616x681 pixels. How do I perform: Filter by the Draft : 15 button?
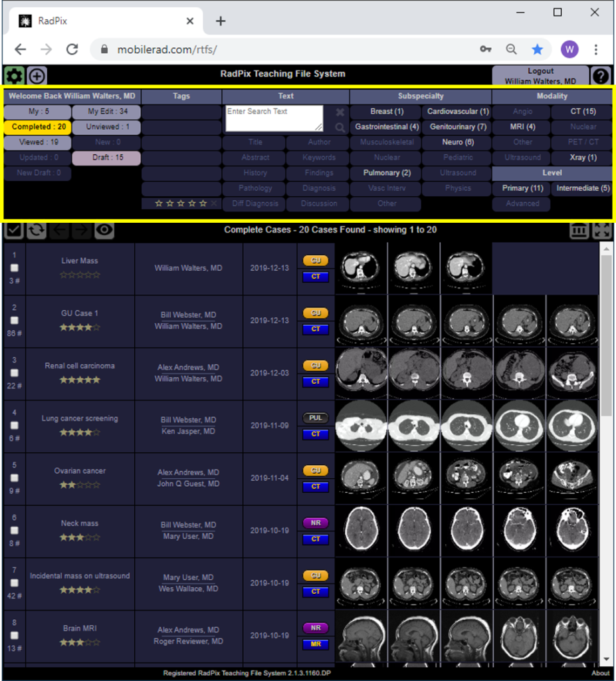106,158
